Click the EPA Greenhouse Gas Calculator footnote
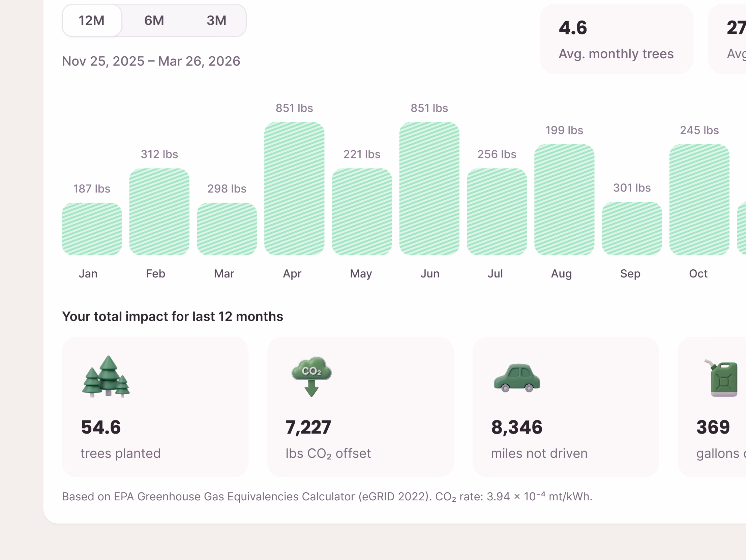Screen dimensions: 746x560 [x=327, y=497]
